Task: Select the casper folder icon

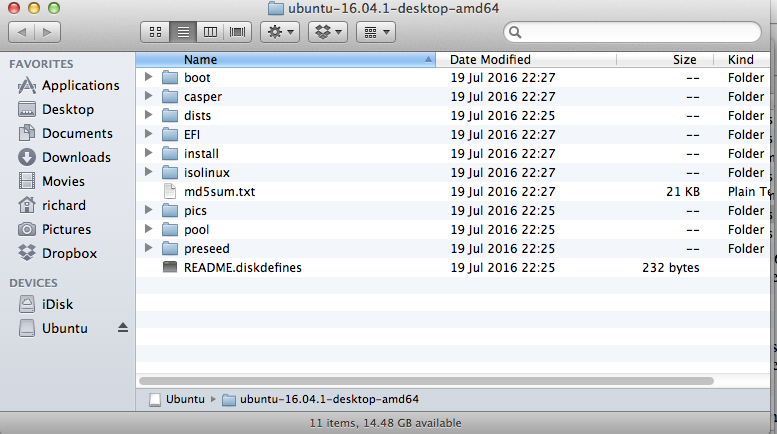Action: [170, 96]
